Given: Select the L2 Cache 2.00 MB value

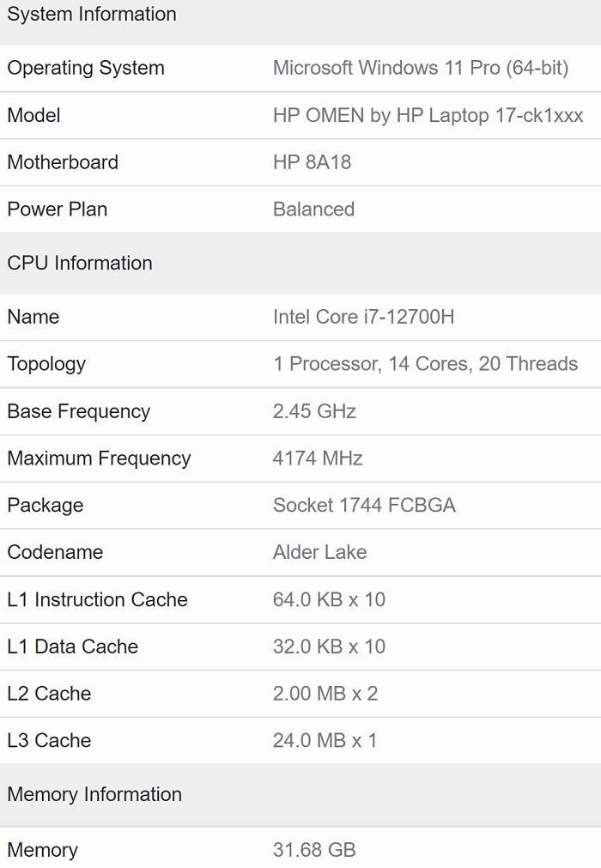Looking at the screenshot, I should click(x=325, y=694).
